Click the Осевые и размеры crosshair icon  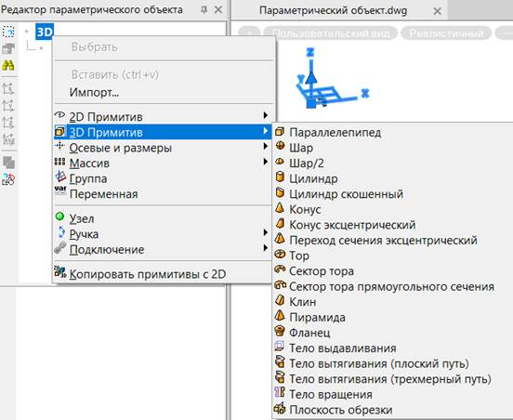59,146
